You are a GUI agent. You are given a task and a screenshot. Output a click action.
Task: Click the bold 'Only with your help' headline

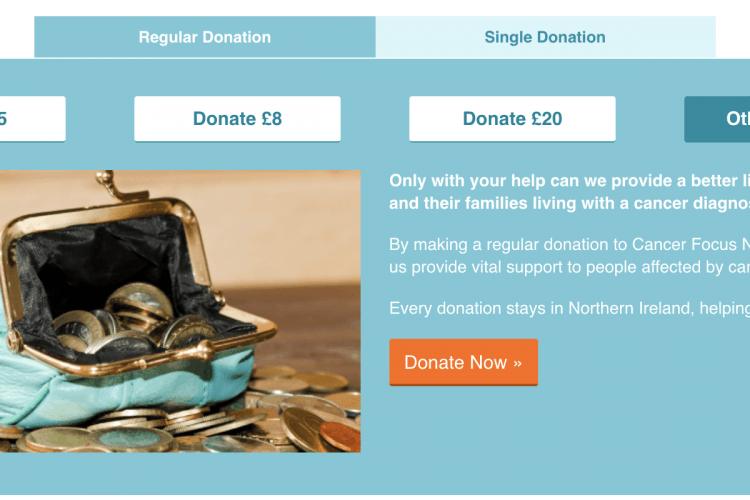[569, 192]
